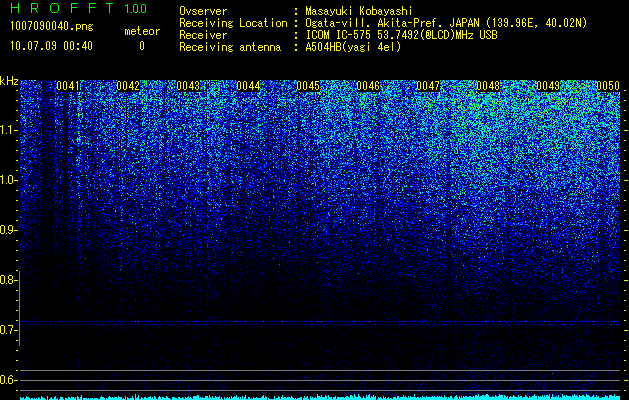Click the cyan signal level strip at bottom
Image resolution: width=629 pixels, height=400 pixels.
tap(320, 397)
